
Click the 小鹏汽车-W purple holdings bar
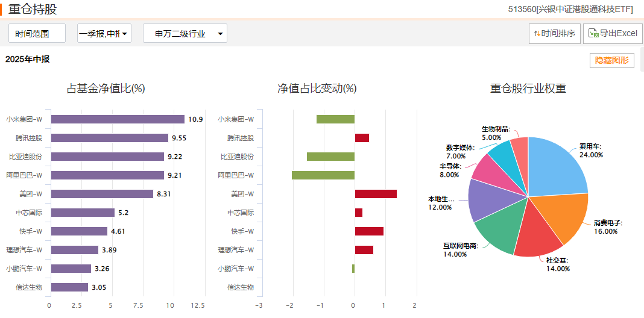(71, 269)
